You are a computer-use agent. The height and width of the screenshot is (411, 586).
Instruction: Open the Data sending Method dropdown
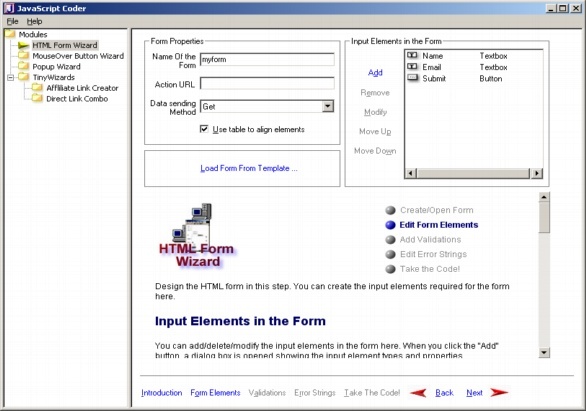click(328, 106)
